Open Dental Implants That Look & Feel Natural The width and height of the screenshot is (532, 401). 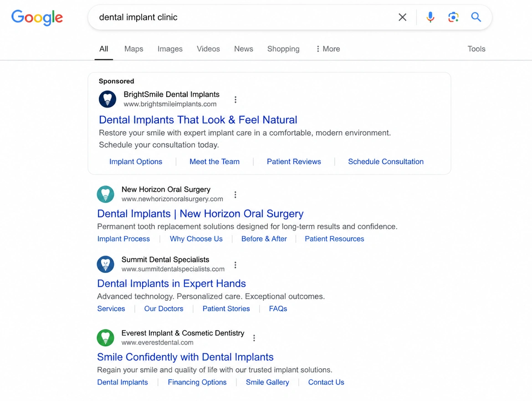198,120
